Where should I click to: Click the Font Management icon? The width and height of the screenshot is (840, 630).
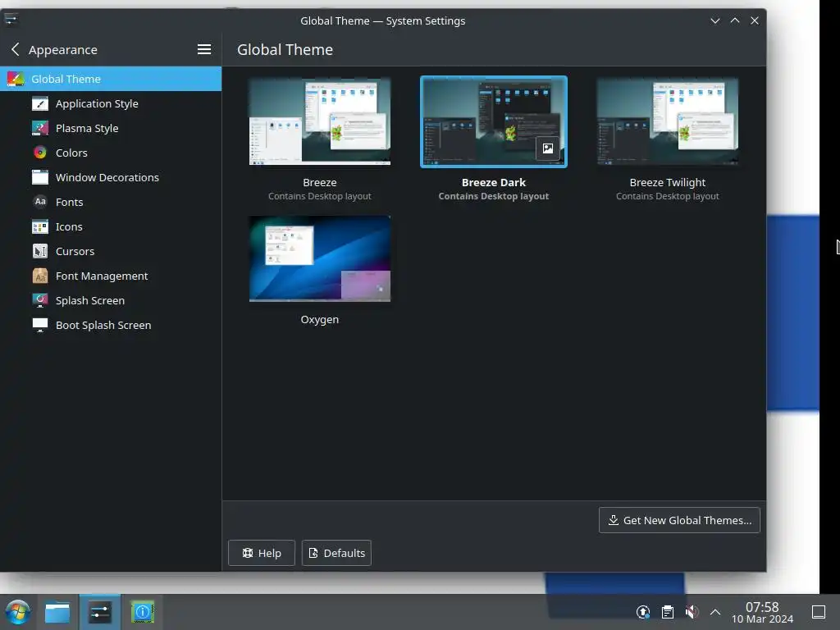(x=39, y=276)
